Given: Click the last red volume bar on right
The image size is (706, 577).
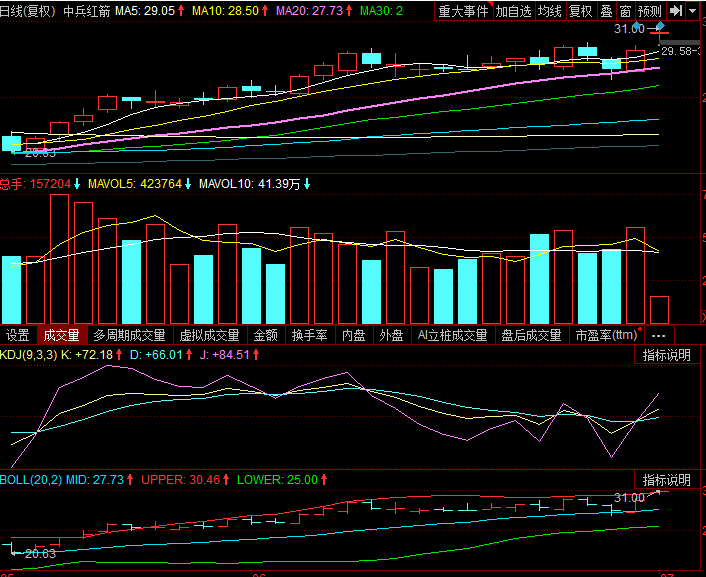Looking at the screenshot, I should click(659, 309).
